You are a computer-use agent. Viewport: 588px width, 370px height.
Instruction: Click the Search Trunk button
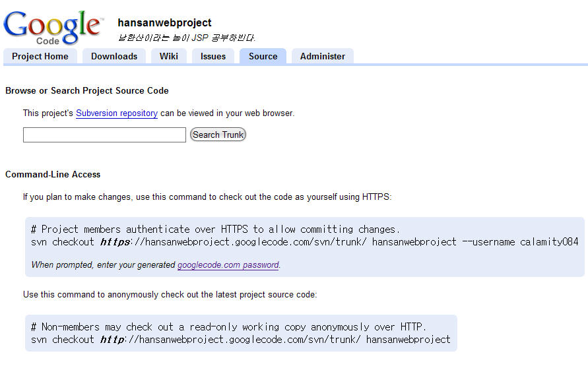[x=218, y=135]
